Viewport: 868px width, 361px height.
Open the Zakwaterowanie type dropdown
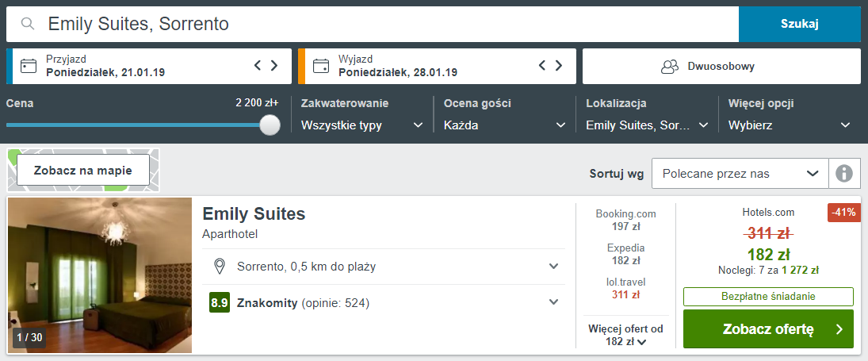coord(362,125)
